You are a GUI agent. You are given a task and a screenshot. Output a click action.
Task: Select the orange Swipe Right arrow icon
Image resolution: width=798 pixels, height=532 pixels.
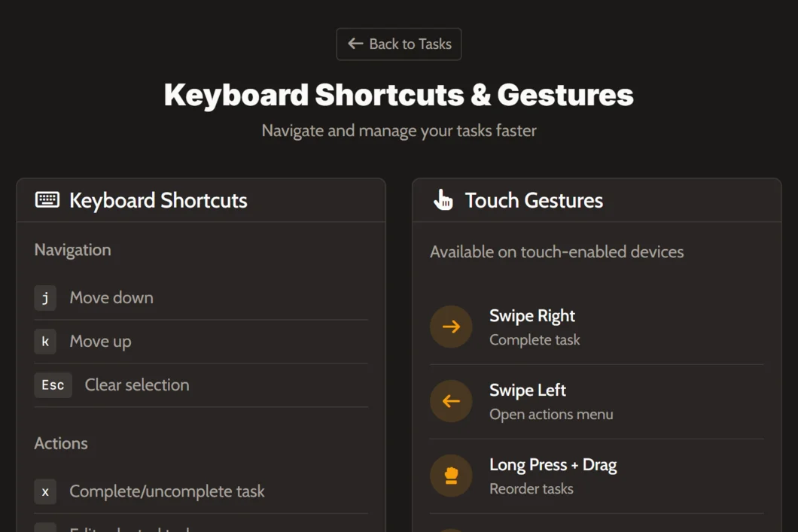click(451, 327)
